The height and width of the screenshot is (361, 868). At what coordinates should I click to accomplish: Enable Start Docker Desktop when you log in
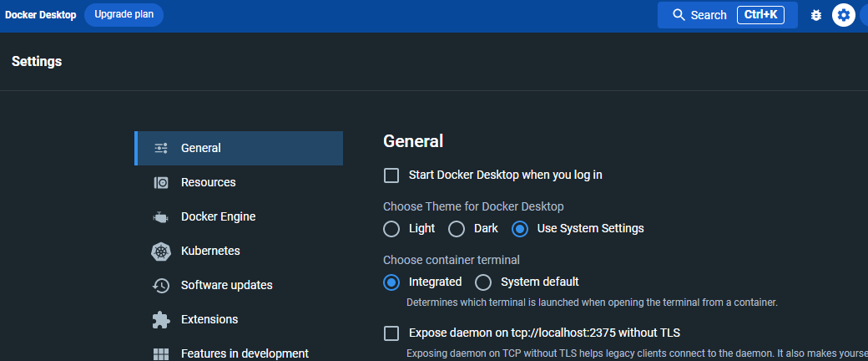coord(391,175)
